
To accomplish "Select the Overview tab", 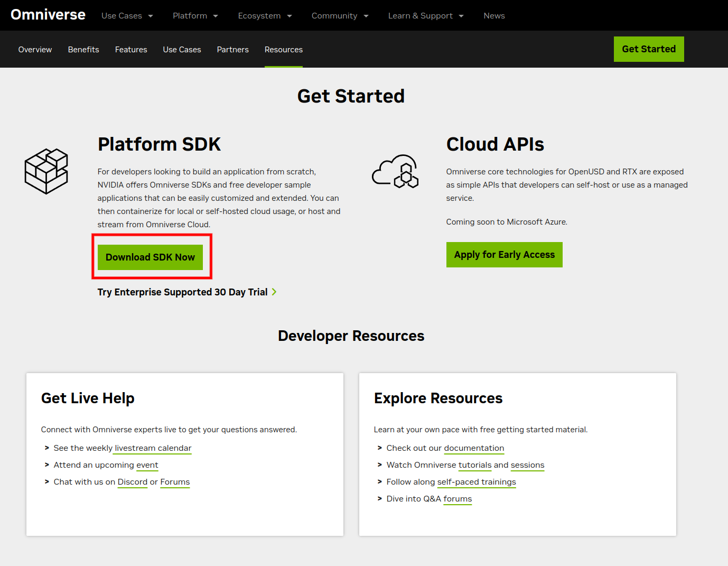I will click(35, 50).
